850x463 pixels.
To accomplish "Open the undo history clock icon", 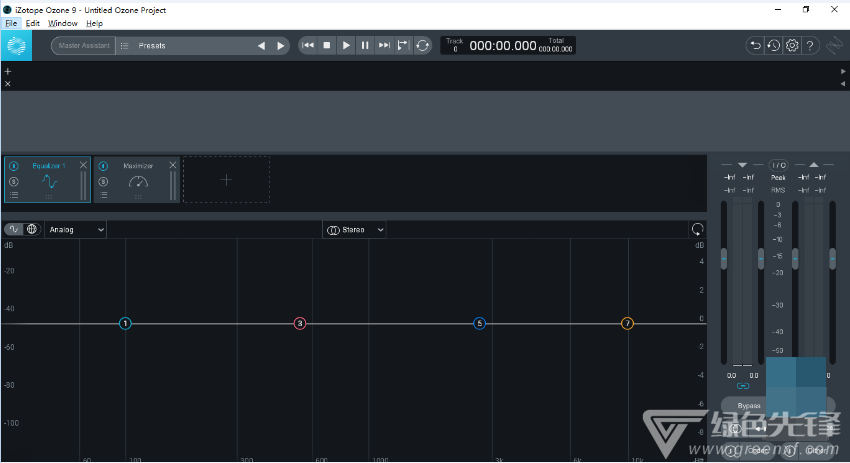I will click(x=774, y=46).
